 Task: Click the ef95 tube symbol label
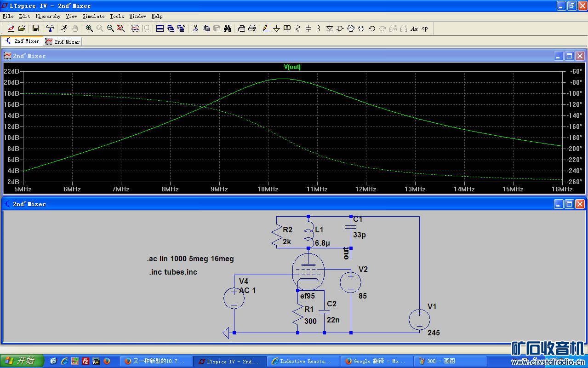308,296
